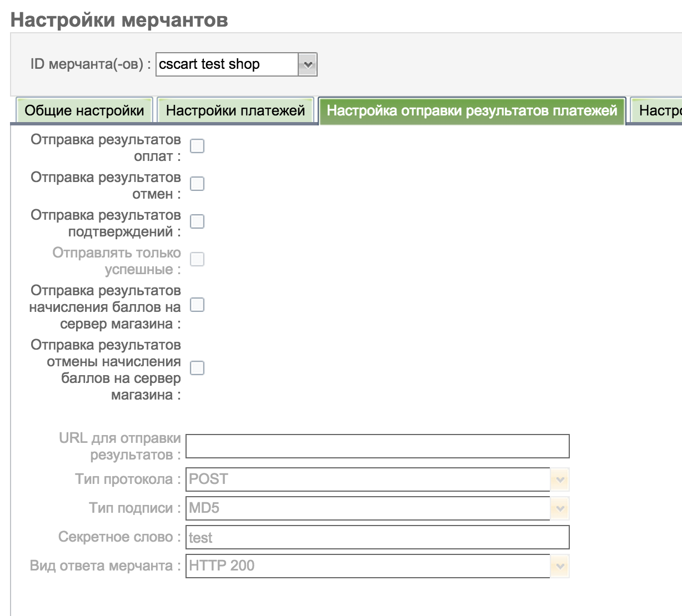
Task: Open the 'Настройки платежей' tab
Action: point(235,110)
